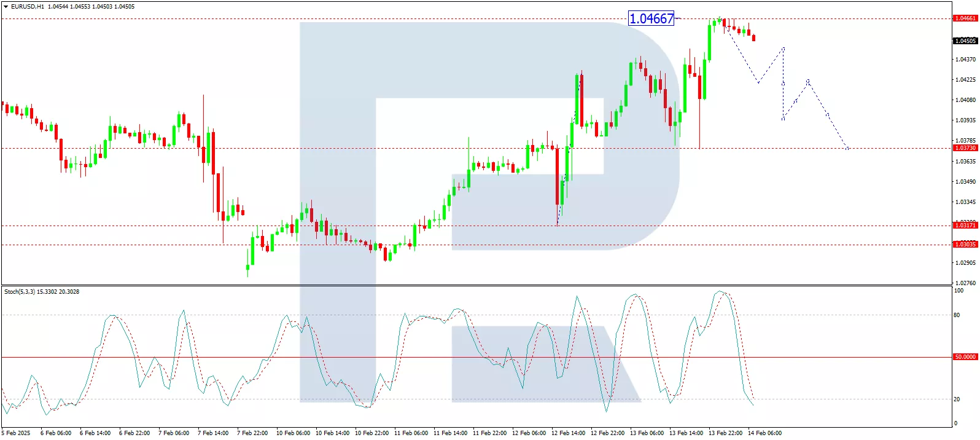Select the red 1.03730 level tag
The width and height of the screenshot is (980, 440).
click(x=965, y=148)
